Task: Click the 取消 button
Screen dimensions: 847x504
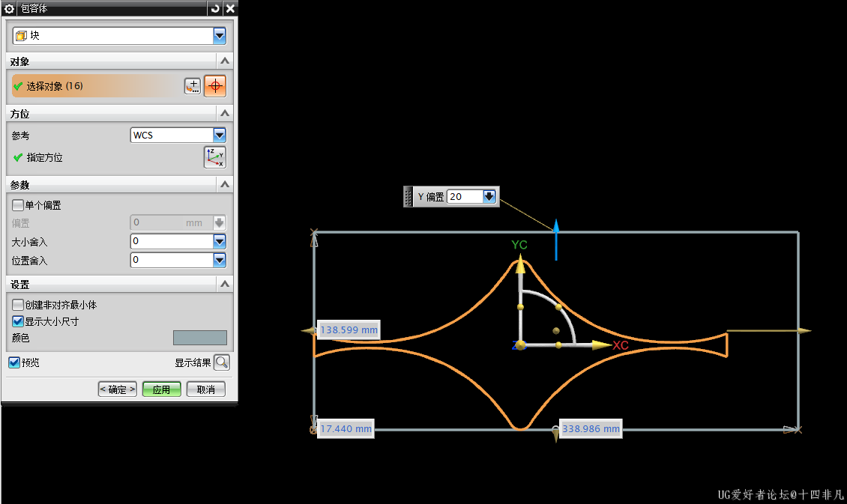Action: pyautogui.click(x=206, y=389)
